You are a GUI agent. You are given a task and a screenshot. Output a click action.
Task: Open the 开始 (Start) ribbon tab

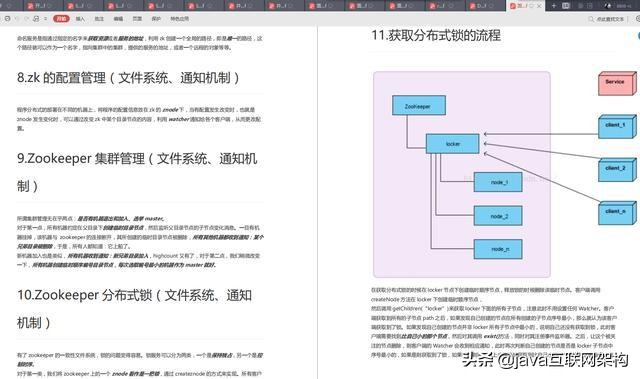click(61, 19)
